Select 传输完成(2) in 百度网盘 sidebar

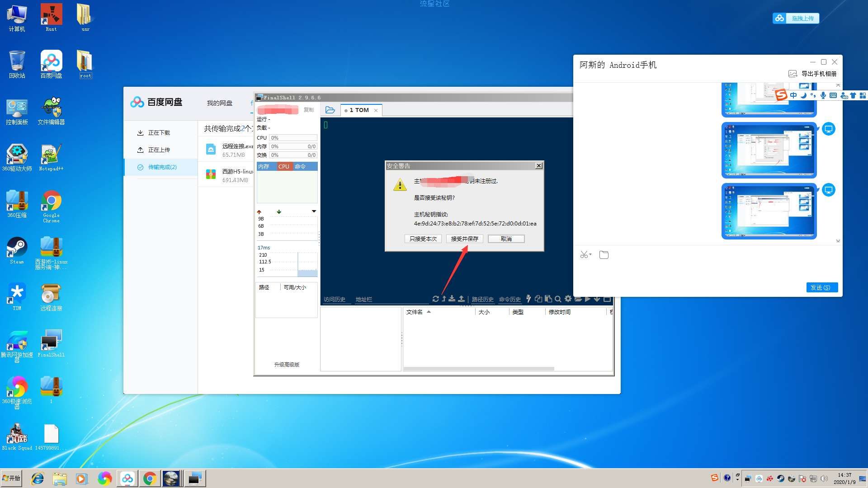161,167
